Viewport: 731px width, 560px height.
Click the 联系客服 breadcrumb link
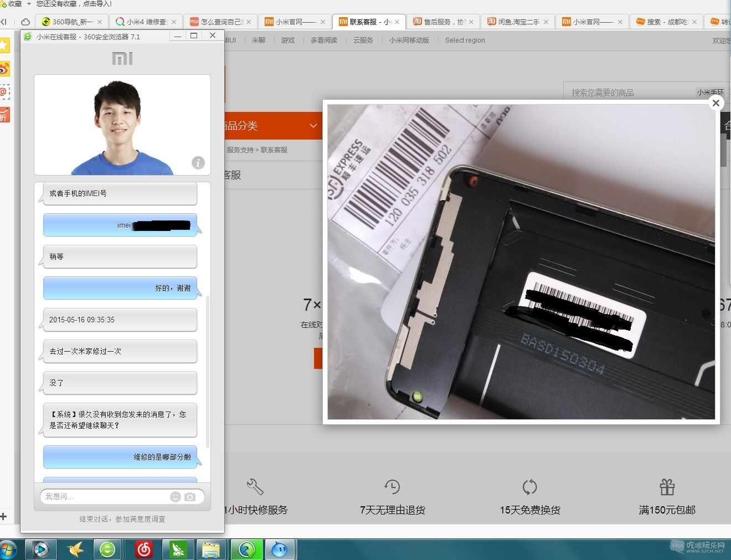[274, 150]
